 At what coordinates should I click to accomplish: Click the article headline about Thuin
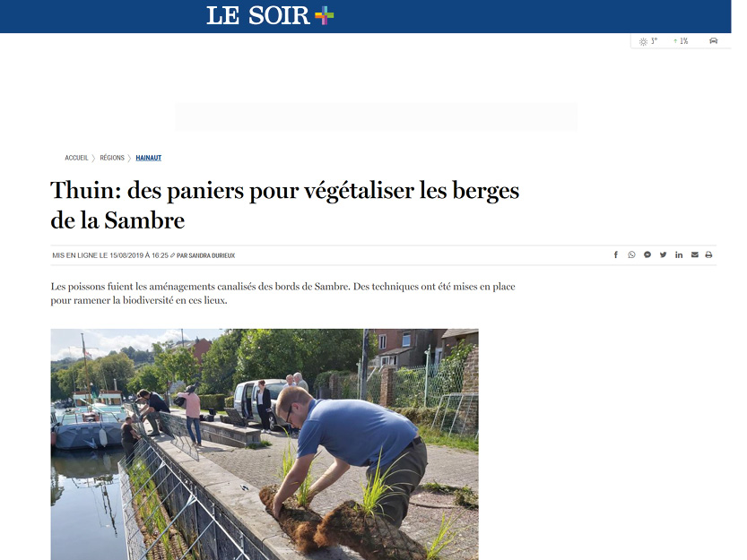[x=284, y=205]
